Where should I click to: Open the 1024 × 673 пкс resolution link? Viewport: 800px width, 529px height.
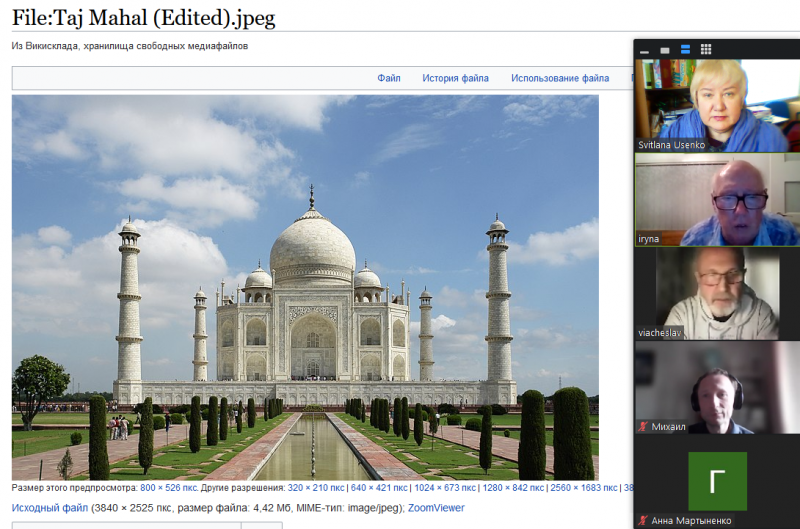[445, 488]
